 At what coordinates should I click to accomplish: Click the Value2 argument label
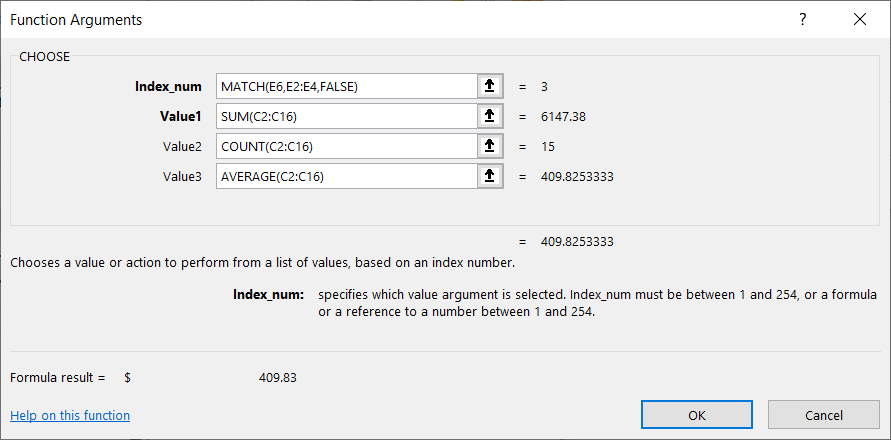(182, 147)
